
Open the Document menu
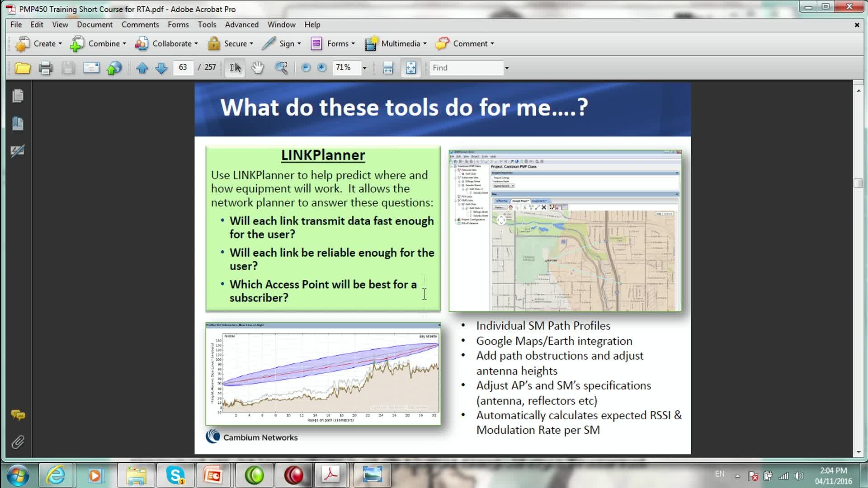94,24
